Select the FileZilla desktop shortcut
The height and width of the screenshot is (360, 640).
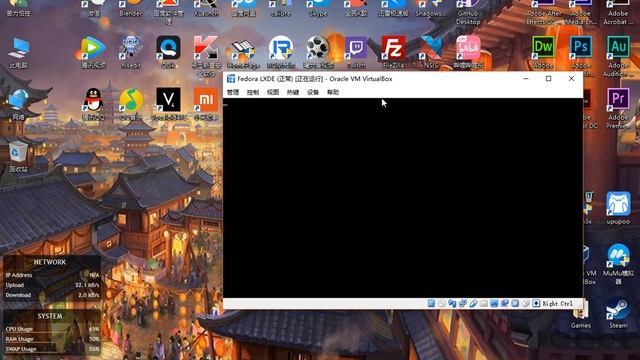point(393,52)
